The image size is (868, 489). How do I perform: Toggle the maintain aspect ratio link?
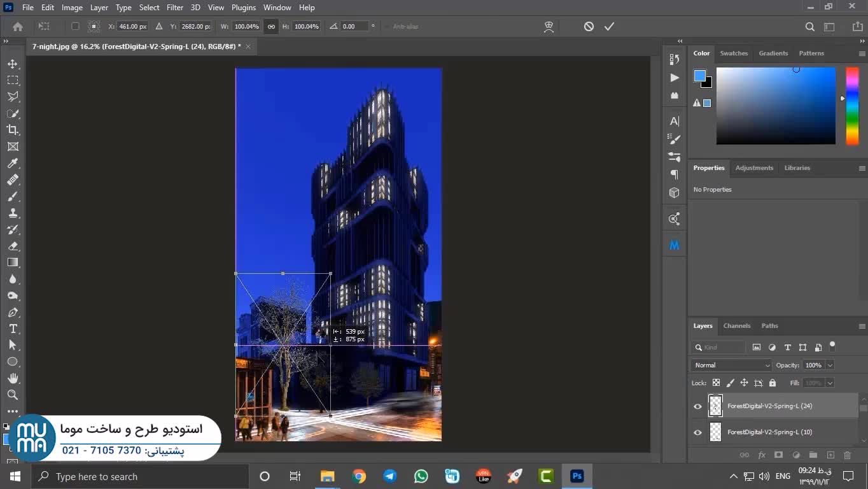click(x=271, y=26)
